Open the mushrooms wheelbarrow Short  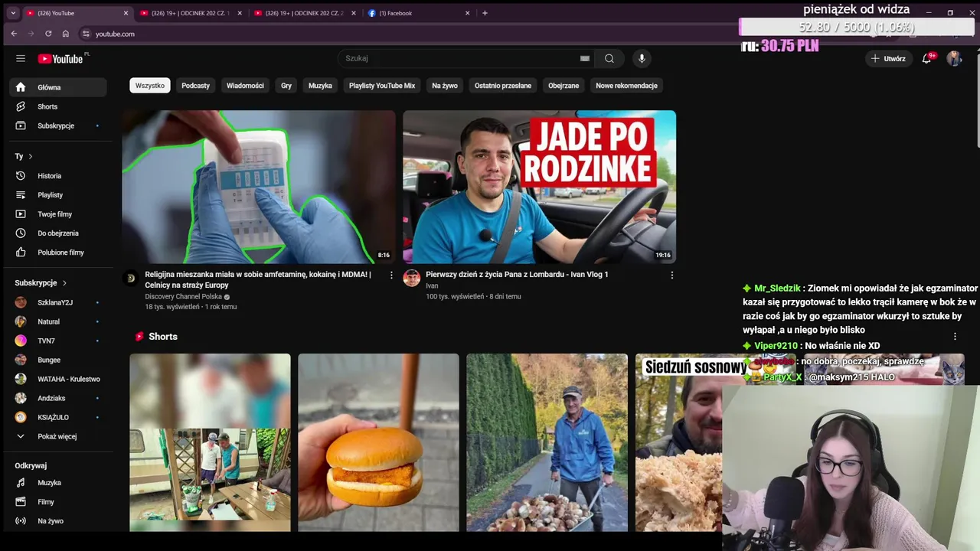tap(547, 442)
